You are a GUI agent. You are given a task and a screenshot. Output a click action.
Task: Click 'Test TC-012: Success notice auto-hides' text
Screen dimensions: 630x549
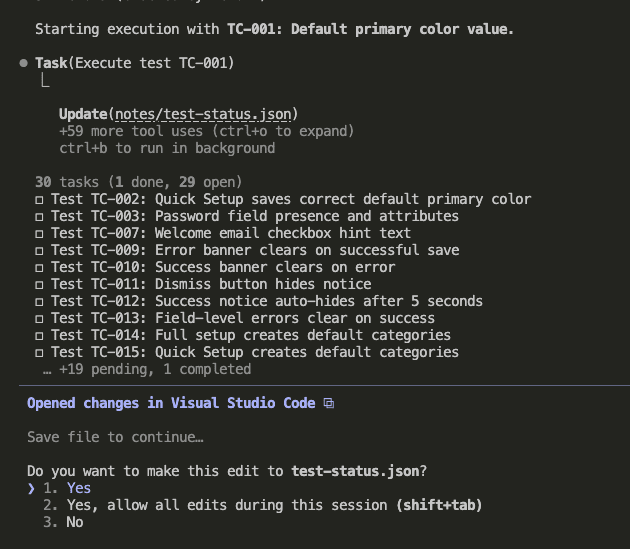point(203,301)
